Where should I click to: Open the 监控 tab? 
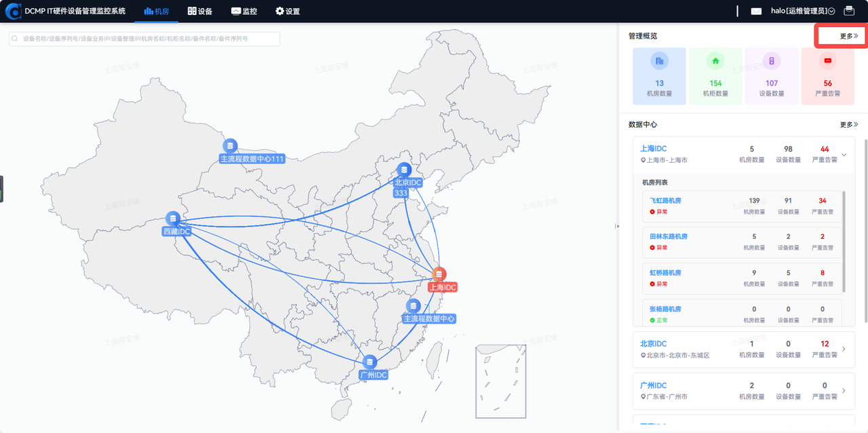[244, 12]
